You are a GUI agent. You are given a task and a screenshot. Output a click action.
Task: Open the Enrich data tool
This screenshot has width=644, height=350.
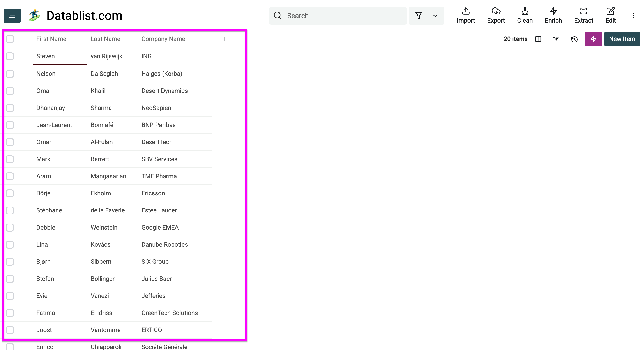tap(553, 15)
